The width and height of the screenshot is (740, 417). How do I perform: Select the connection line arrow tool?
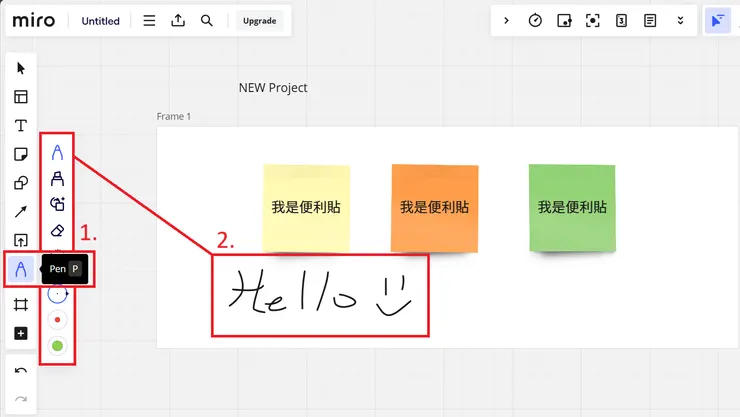(21, 212)
